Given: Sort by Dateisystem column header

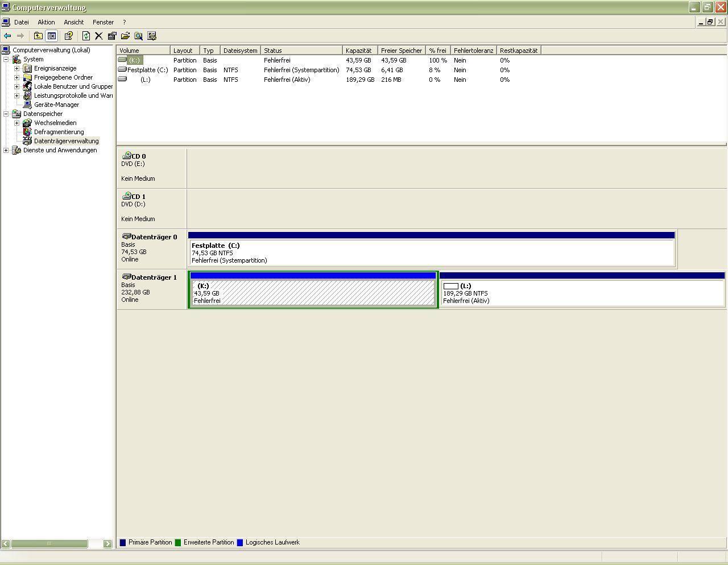Looking at the screenshot, I should 241,51.
